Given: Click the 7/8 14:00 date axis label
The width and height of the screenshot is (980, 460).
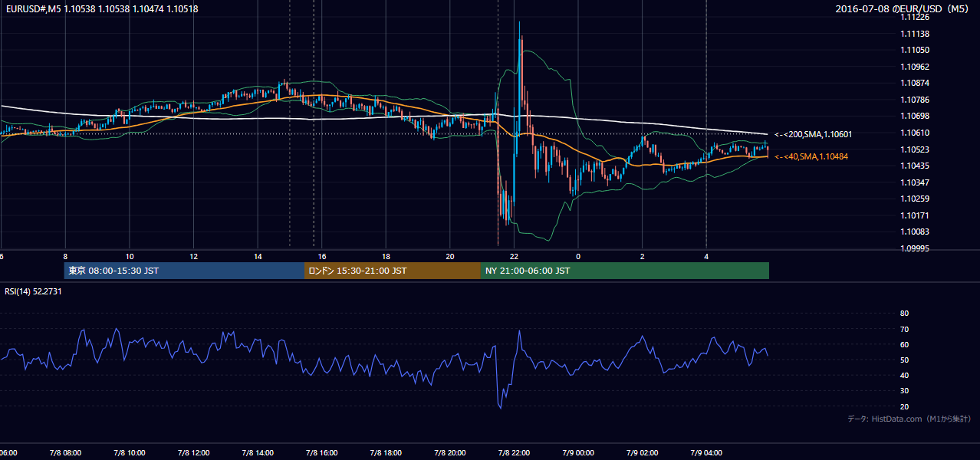Looking at the screenshot, I should [x=257, y=453].
